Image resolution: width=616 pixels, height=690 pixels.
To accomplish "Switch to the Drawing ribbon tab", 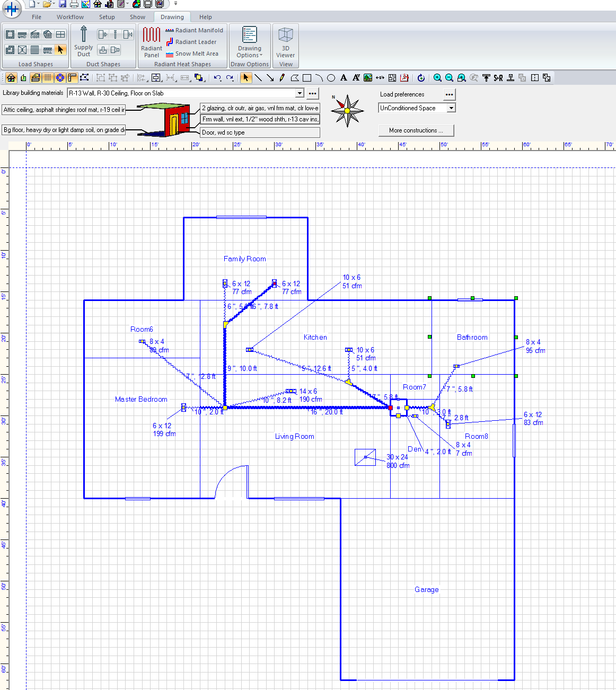I will 172,17.
